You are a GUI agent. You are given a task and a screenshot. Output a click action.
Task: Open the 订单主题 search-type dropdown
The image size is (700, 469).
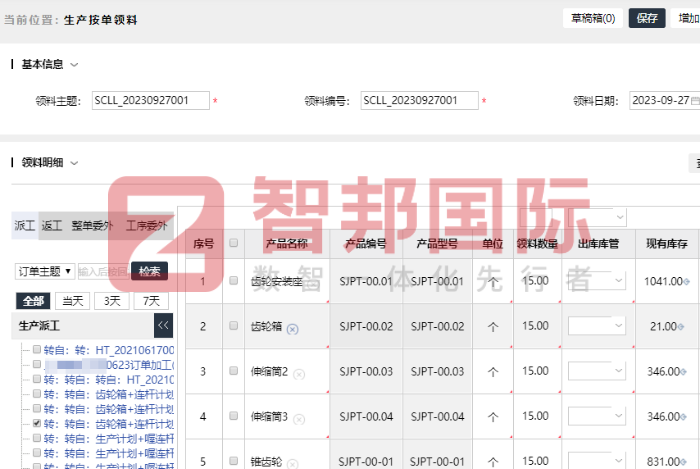tap(45, 271)
